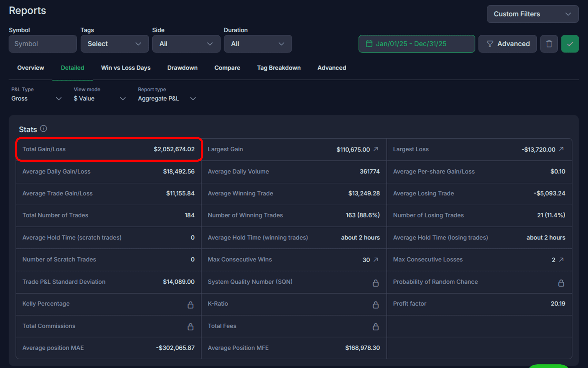The height and width of the screenshot is (368, 588).
Task: Click the Advanced filter button
Action: [508, 44]
